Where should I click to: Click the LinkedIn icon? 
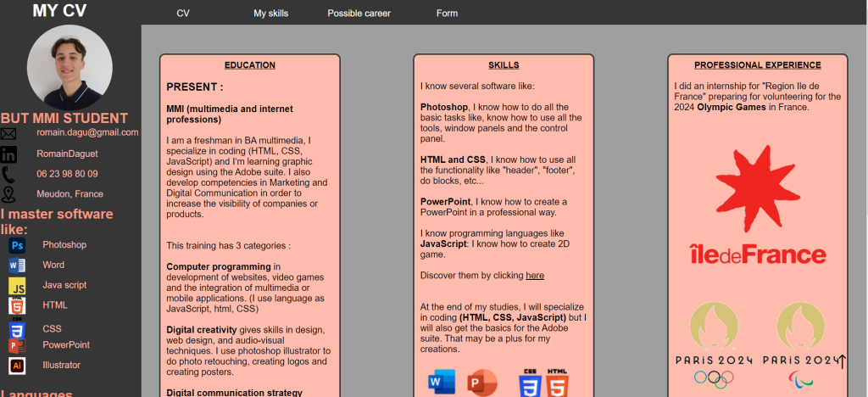[8, 154]
